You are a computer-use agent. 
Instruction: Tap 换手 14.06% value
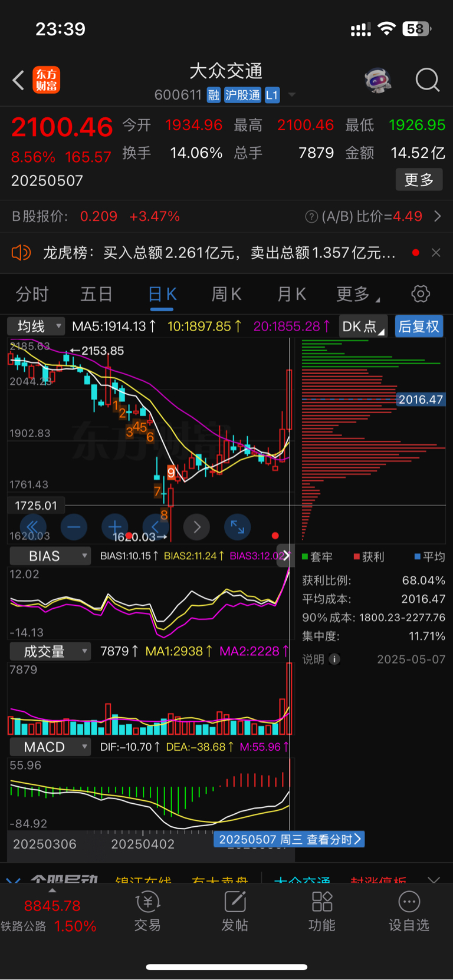196,153
